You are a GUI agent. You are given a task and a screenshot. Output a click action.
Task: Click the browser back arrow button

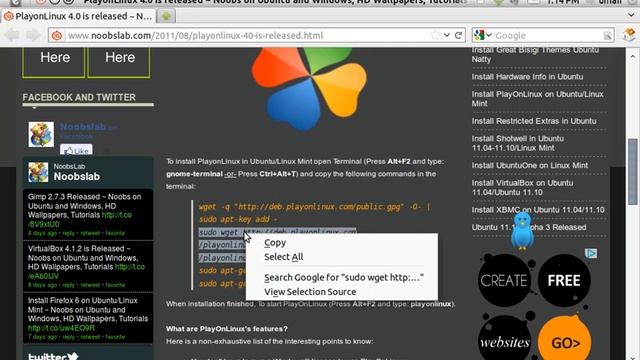point(12,35)
